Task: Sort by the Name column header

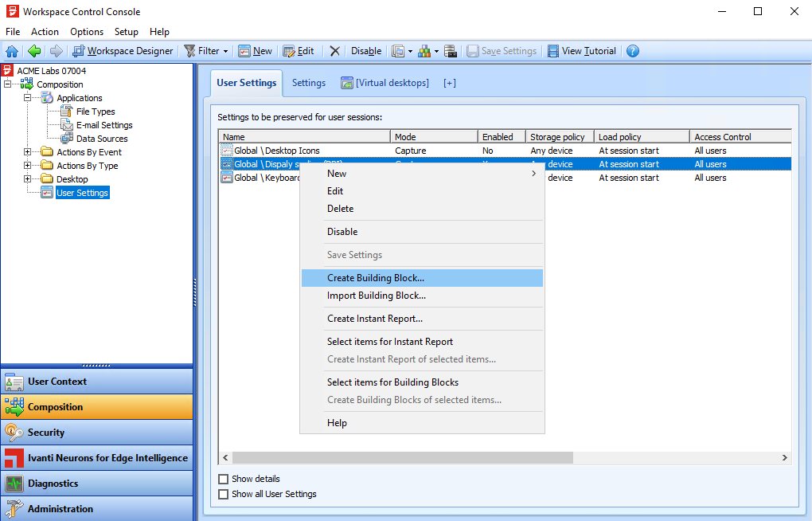Action: pyautogui.click(x=304, y=137)
